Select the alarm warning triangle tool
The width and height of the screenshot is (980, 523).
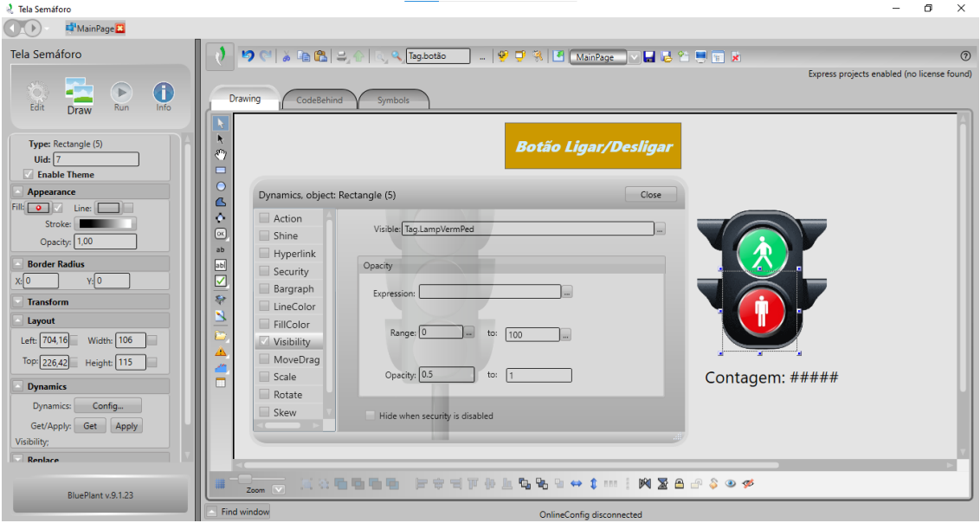[221, 352]
